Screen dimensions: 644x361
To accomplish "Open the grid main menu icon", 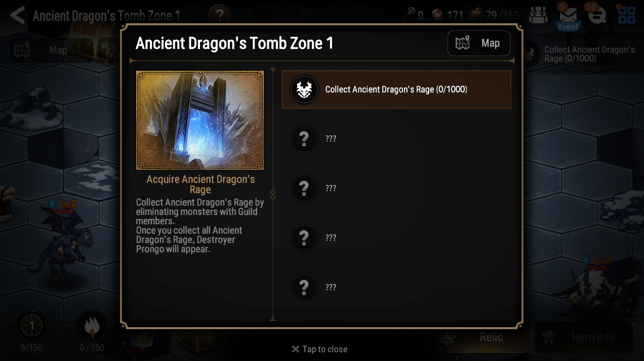I will coord(626,15).
